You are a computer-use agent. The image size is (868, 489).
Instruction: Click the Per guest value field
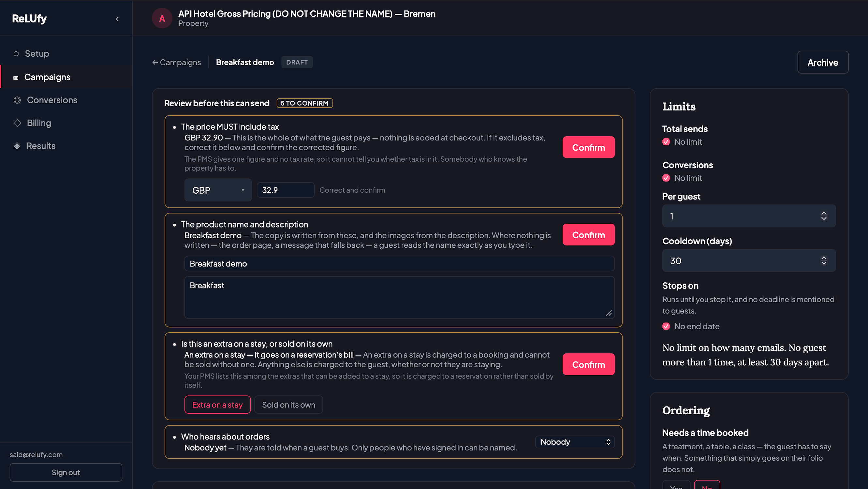pyautogui.click(x=749, y=216)
